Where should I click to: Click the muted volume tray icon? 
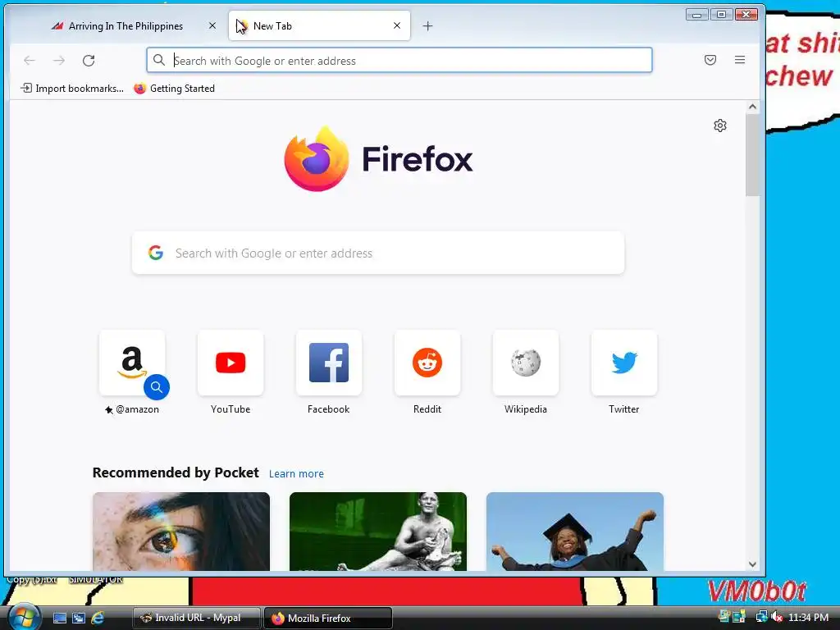click(777, 617)
